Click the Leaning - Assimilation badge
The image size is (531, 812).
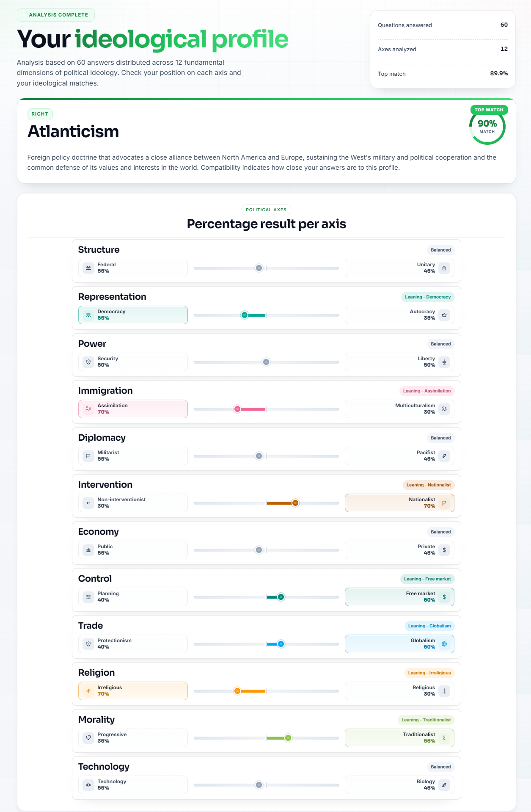click(427, 391)
